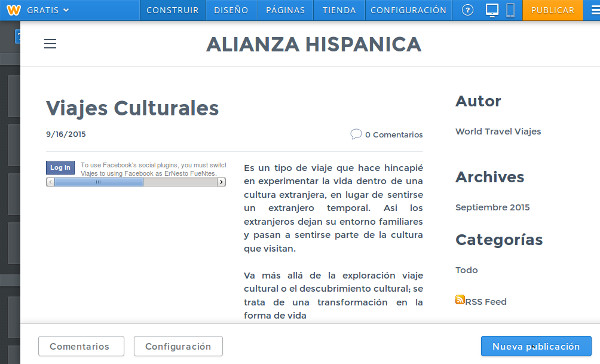Click the Nueva publicación button
Viewport: 600px width, 364px height.
point(536,346)
